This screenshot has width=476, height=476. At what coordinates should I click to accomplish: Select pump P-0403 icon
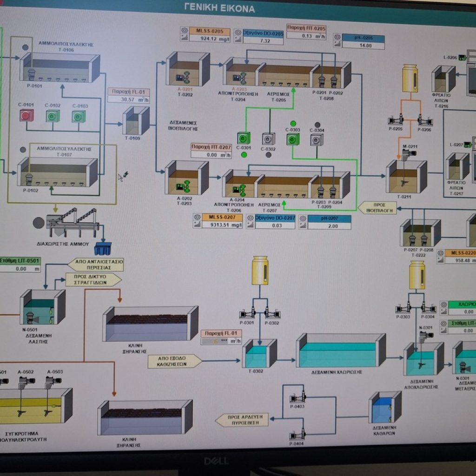click(x=297, y=397)
